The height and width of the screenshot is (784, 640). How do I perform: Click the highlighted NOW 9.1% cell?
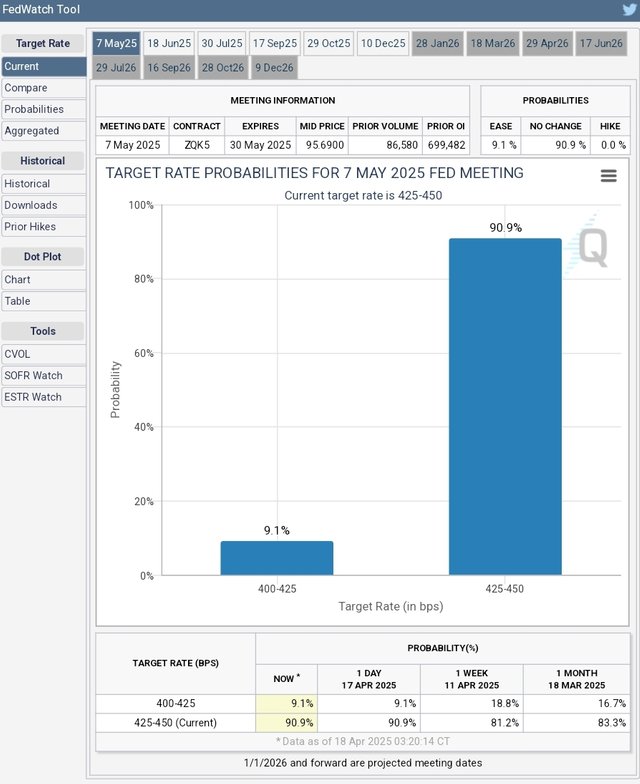(x=286, y=704)
